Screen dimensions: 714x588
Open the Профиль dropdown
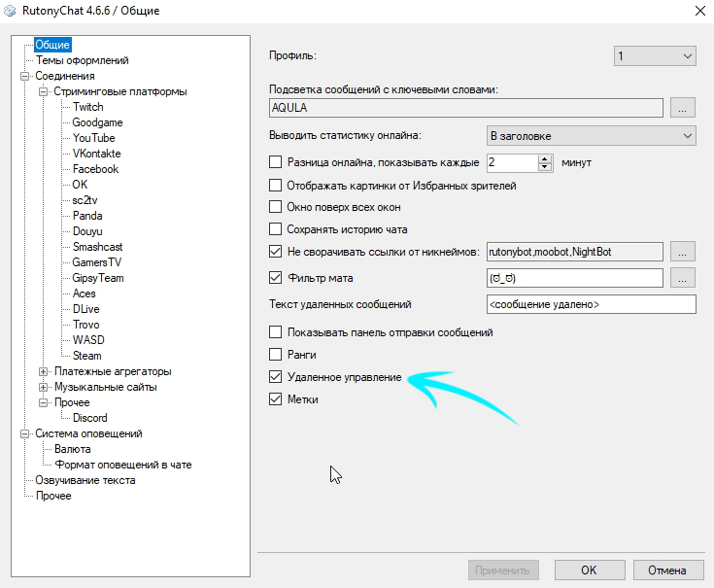pyautogui.click(x=655, y=56)
